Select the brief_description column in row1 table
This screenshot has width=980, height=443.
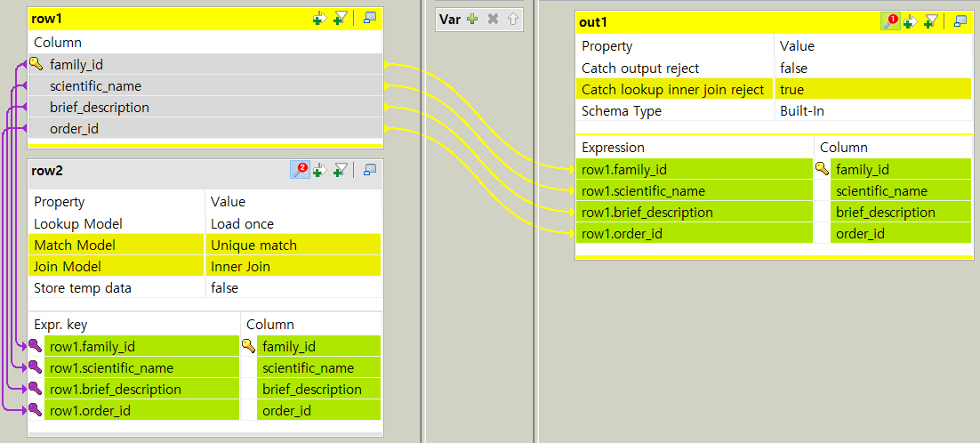205,107
